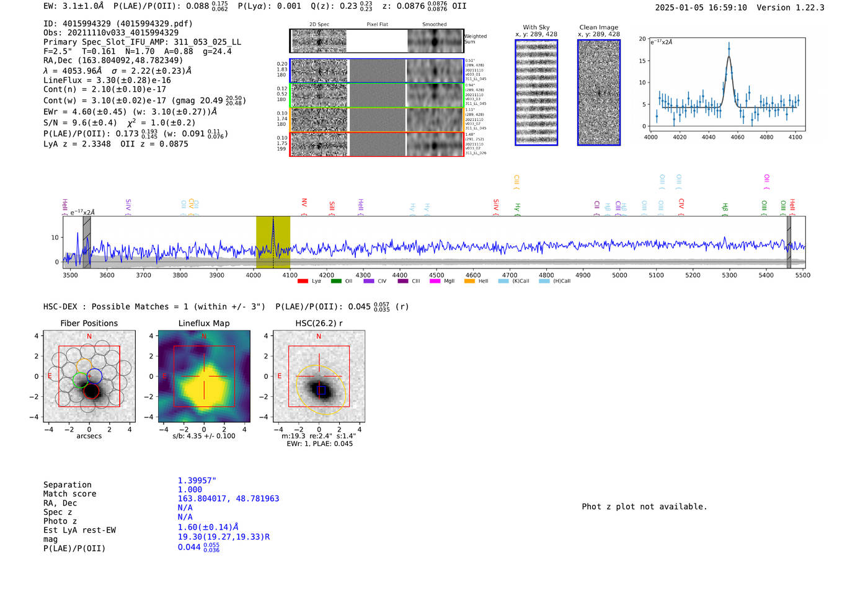Click the CIV purple legend swatch
The height and width of the screenshot is (591, 868).
[369, 281]
